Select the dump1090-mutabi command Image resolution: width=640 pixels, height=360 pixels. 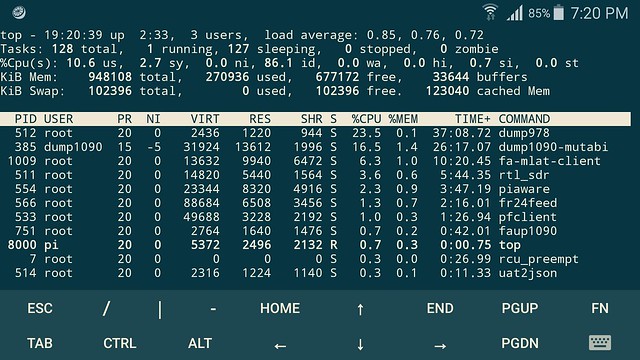(553, 147)
